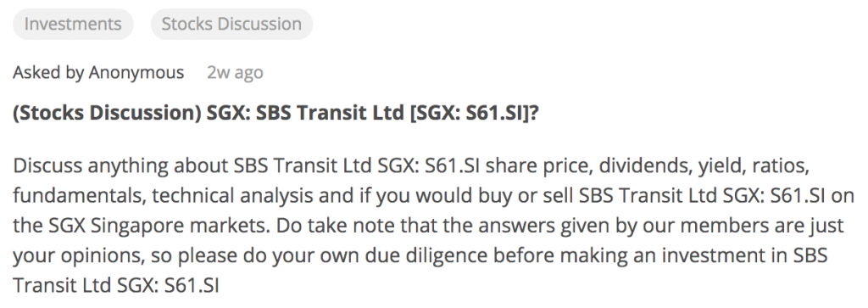Screen dimensions: 868x308
Task: Click the Asked by label
Action: 48,73
